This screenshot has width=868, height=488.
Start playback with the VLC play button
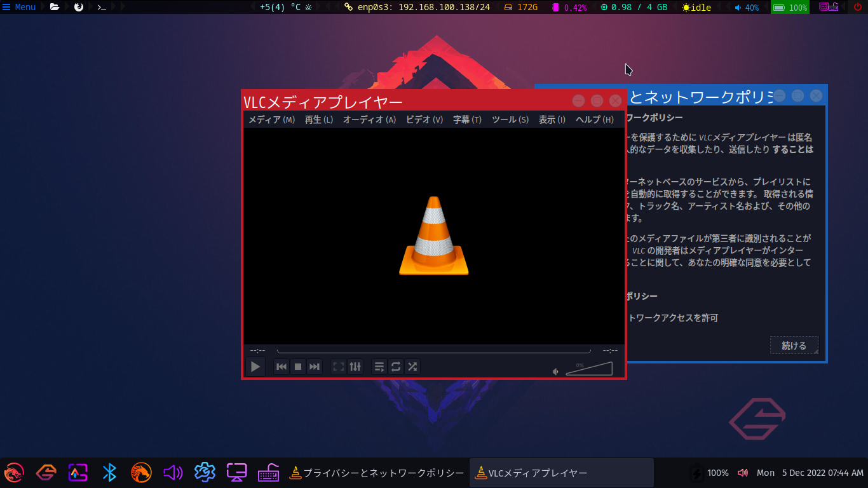(x=255, y=367)
